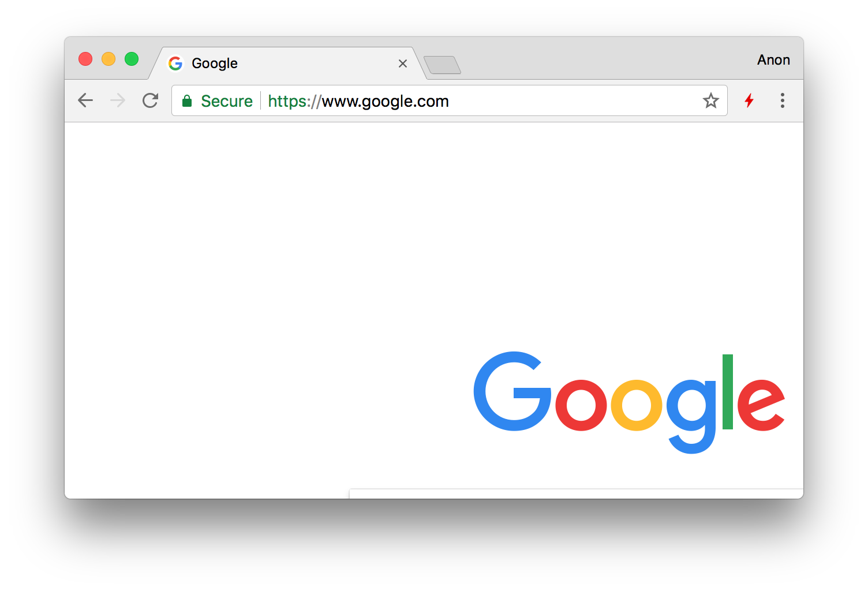Maximize the window with green button
The width and height of the screenshot is (868, 591).
(132, 59)
